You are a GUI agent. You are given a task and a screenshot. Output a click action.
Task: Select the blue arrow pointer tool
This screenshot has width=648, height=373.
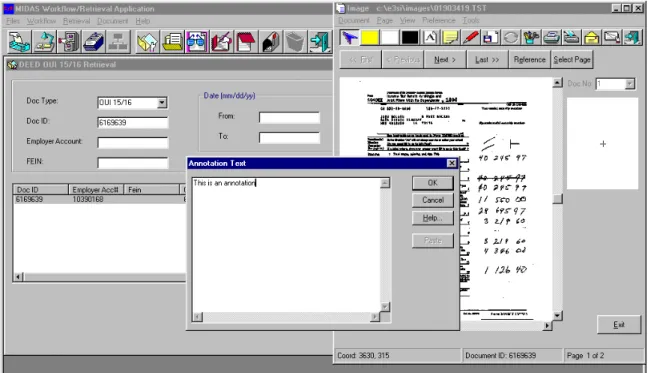pyautogui.click(x=350, y=38)
